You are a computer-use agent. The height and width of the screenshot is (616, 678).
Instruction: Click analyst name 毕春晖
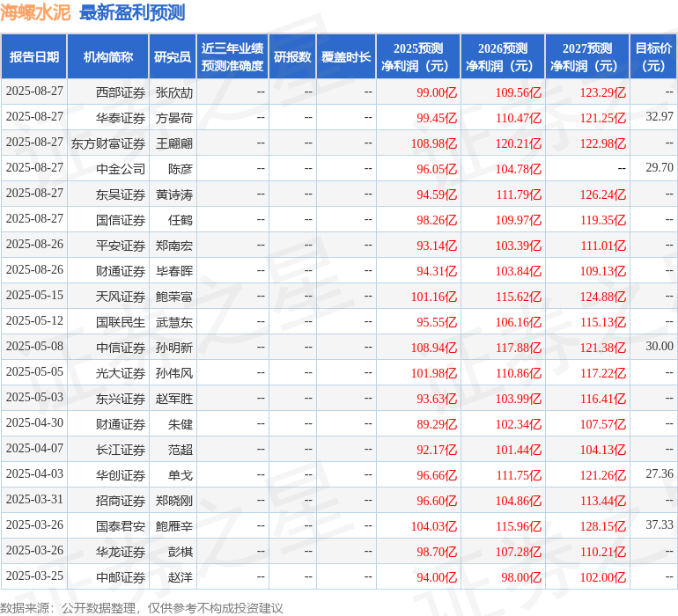click(x=173, y=271)
